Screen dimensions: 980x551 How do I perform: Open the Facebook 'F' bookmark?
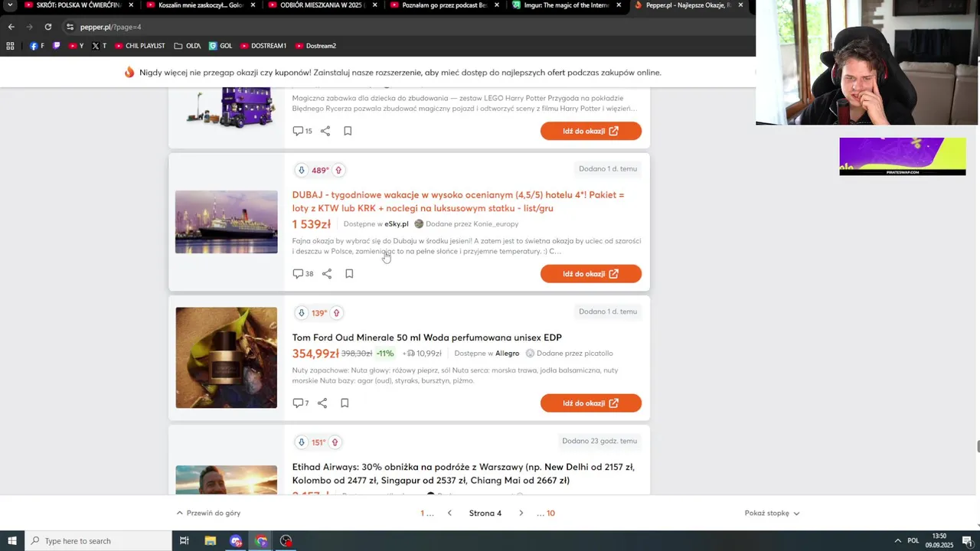click(x=37, y=46)
